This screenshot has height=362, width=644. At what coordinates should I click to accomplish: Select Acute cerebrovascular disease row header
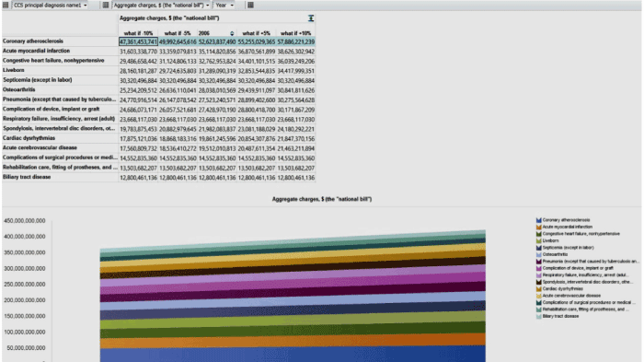[60, 148]
